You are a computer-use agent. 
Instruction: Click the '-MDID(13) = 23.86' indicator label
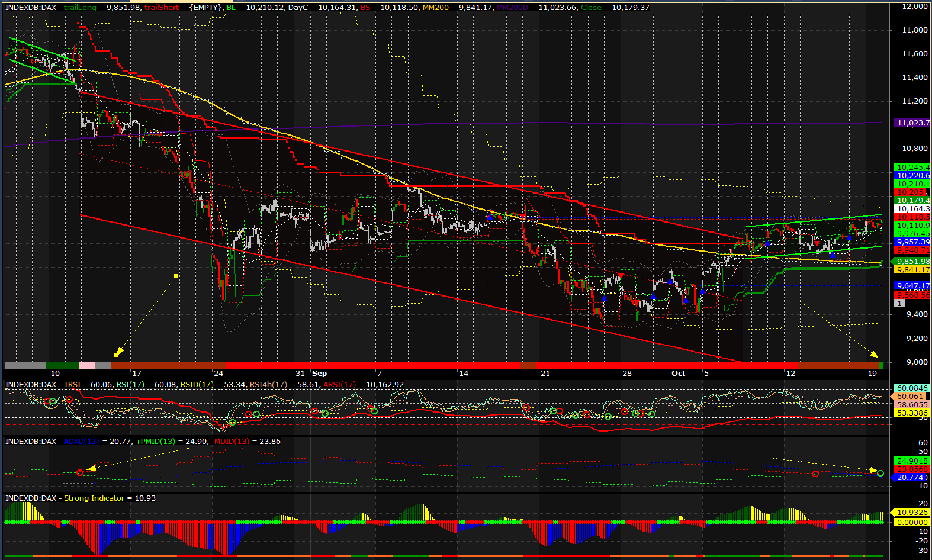click(246, 442)
